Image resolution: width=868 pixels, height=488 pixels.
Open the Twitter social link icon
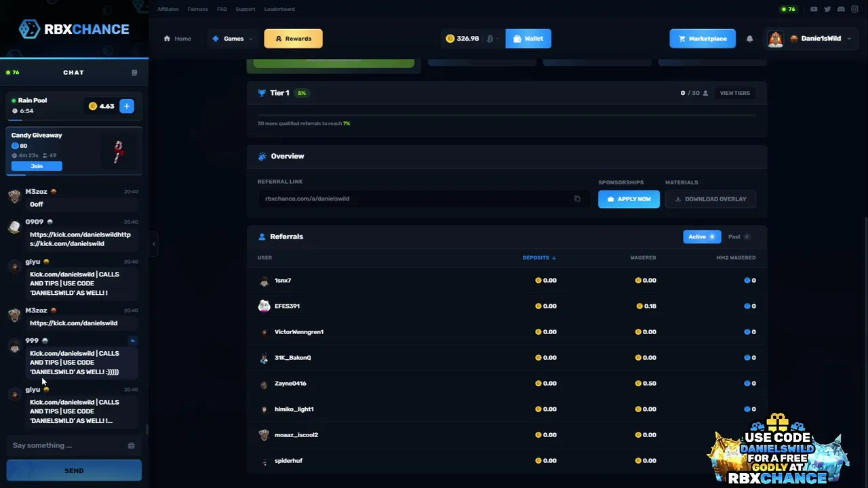(827, 9)
